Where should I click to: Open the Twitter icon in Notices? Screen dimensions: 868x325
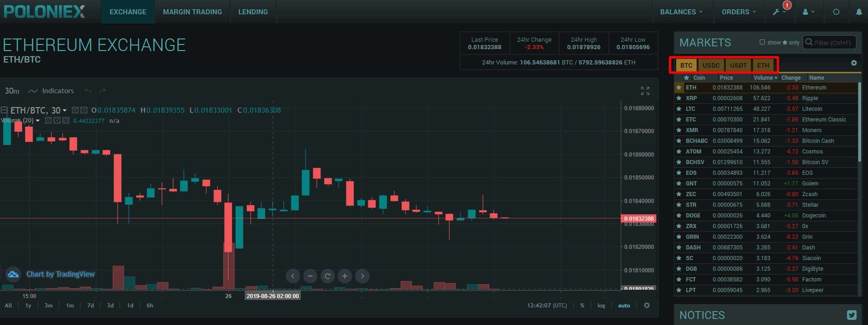point(851,315)
